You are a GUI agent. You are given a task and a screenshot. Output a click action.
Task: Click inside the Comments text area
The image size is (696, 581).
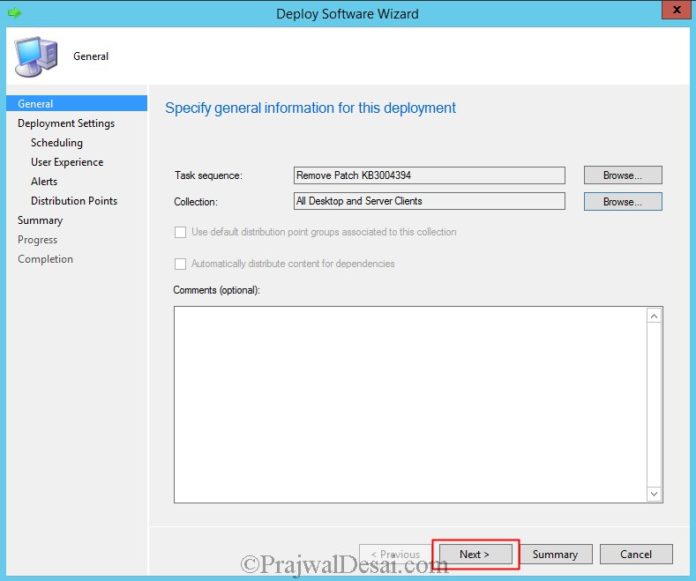(410, 404)
